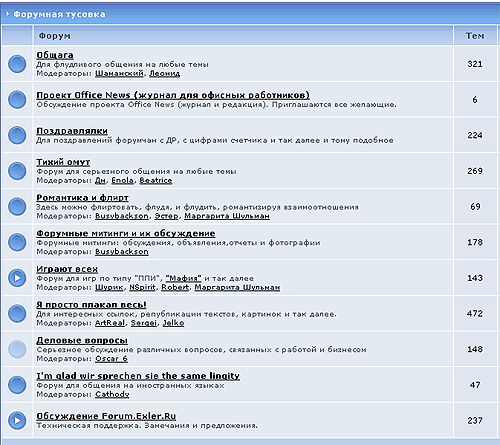This screenshot has height=445, width=500.
Task: Open moderator Cathody profile link
Action: [x=112, y=394]
